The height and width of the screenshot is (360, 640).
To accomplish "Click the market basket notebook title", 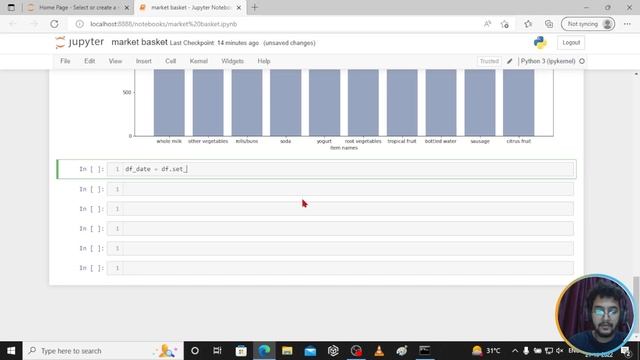I will point(140,42).
